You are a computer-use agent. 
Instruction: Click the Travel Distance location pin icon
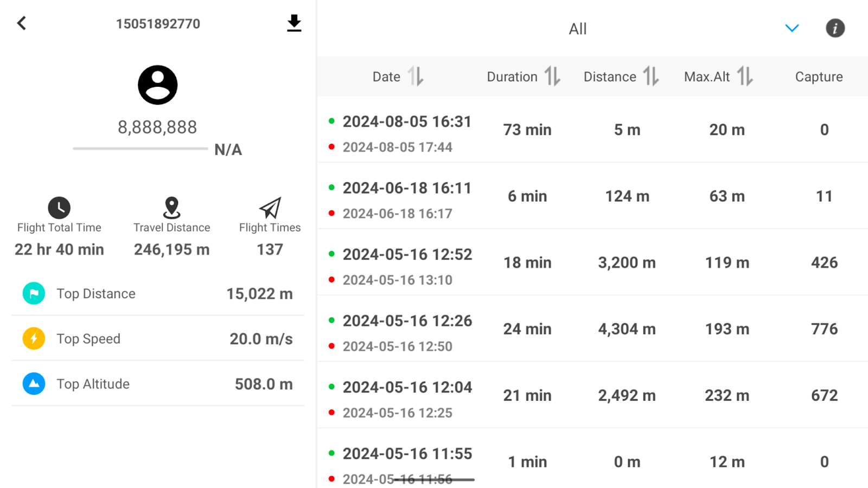click(171, 207)
